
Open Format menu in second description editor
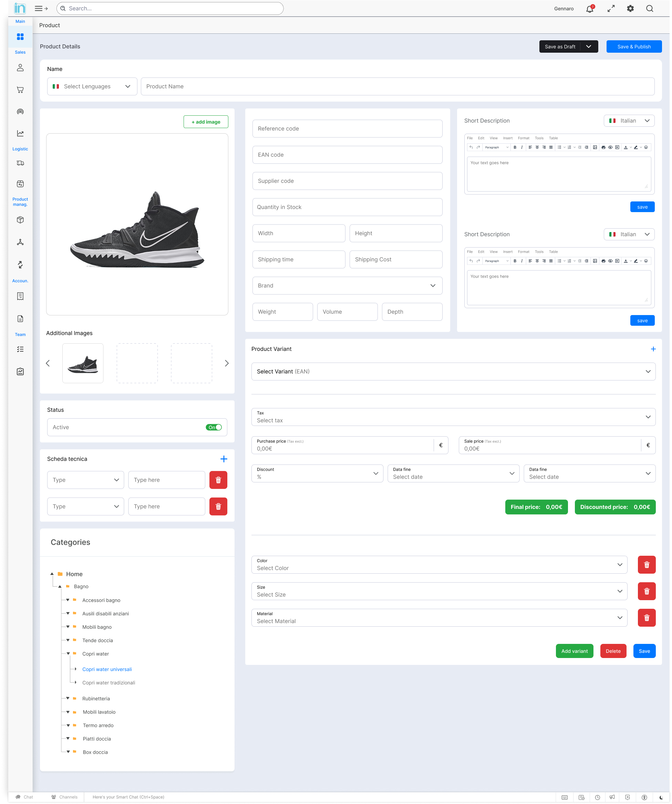523,252
